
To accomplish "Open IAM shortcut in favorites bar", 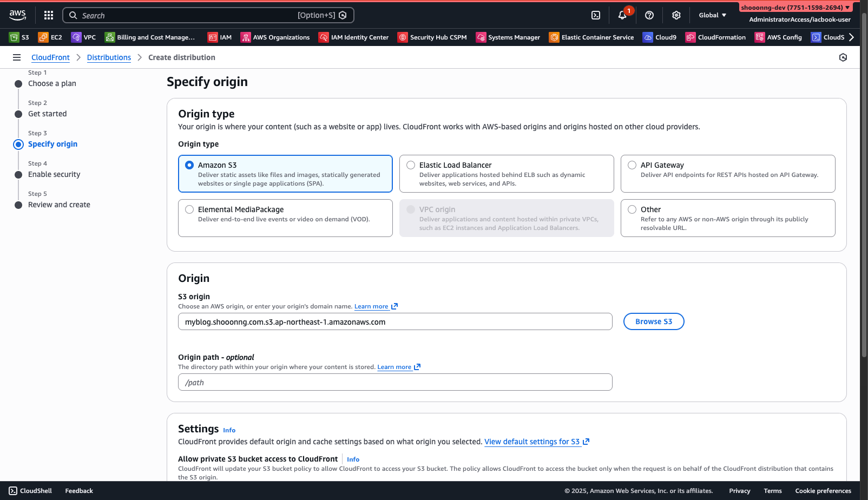I will pos(220,37).
